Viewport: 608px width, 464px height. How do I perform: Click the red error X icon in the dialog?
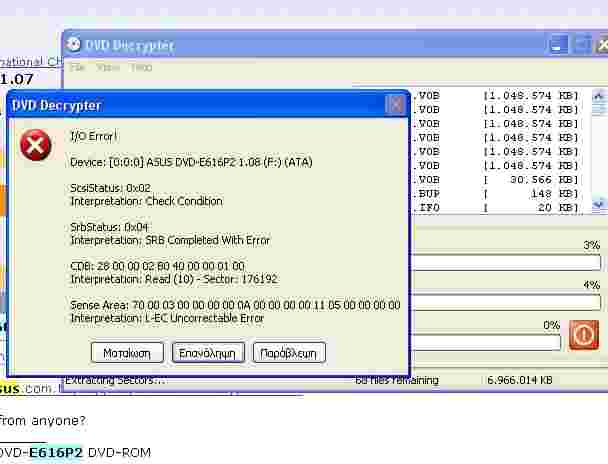point(35,145)
